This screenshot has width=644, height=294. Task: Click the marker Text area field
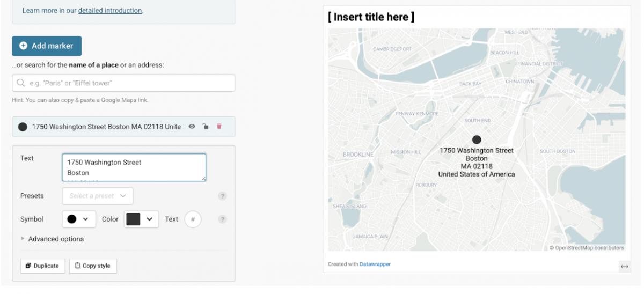(x=134, y=167)
